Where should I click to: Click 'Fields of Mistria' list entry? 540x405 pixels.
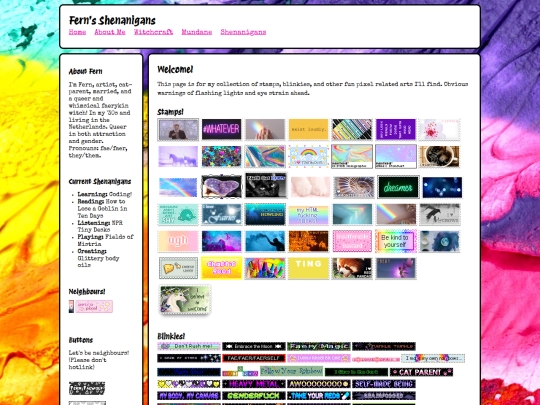(105, 240)
